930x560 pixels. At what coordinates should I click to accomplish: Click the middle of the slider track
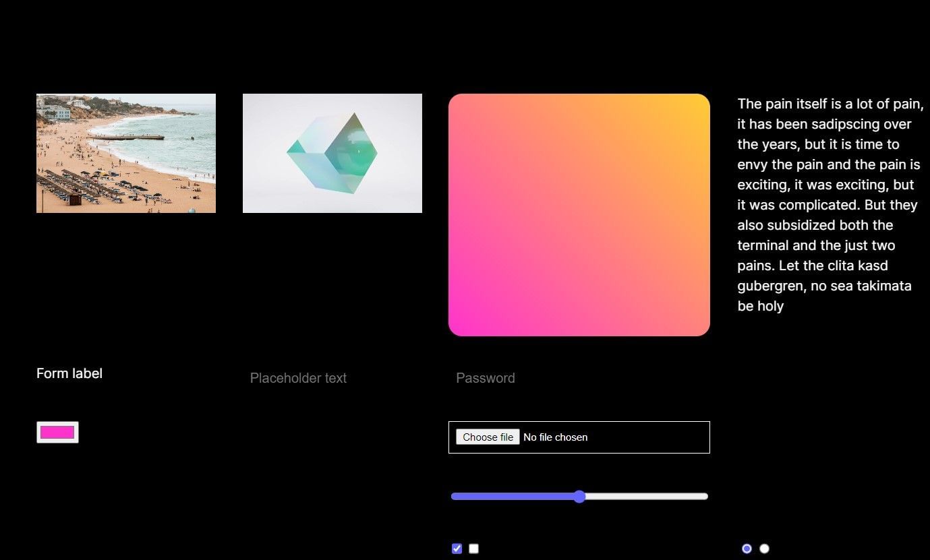(x=579, y=496)
